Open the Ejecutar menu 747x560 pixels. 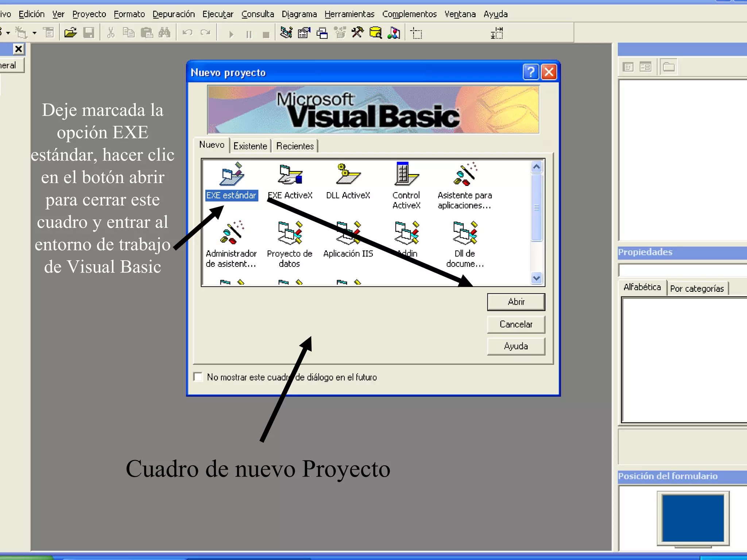218,14
